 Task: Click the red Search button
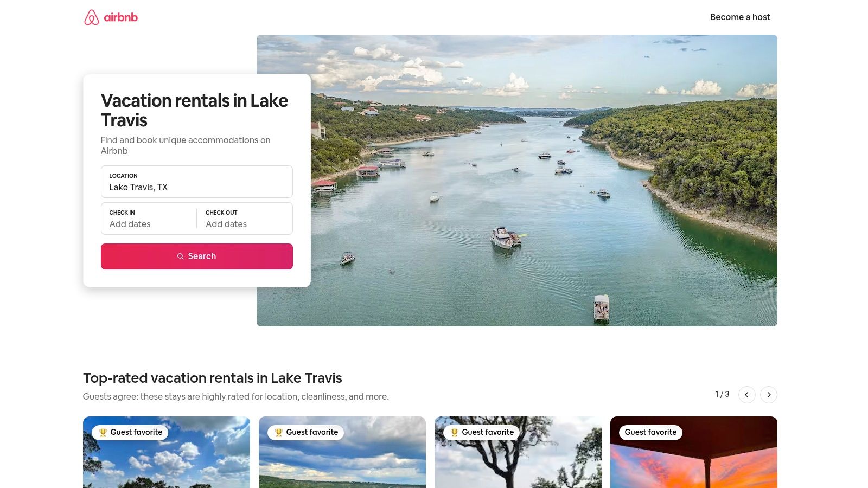pos(197,256)
